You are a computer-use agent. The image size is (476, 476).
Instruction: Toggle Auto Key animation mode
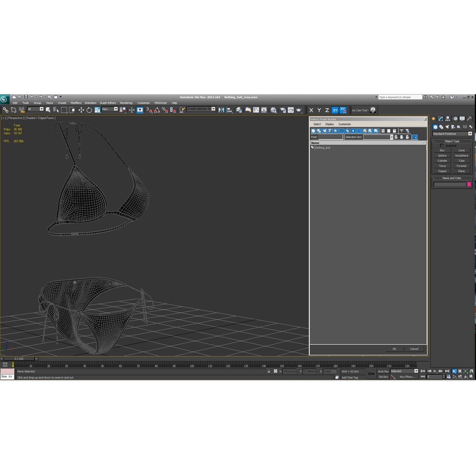pyautogui.click(x=383, y=371)
